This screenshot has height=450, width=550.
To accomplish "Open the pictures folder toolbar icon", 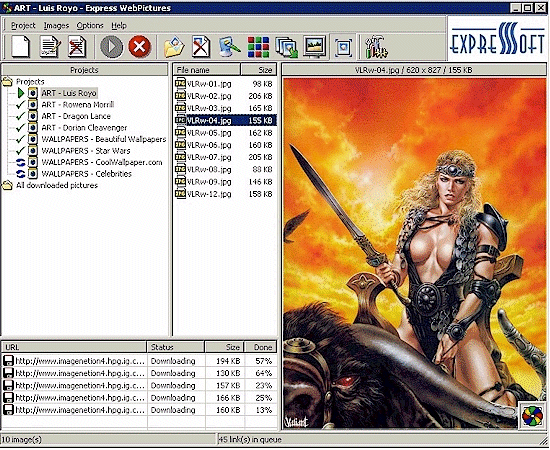I will (174, 46).
